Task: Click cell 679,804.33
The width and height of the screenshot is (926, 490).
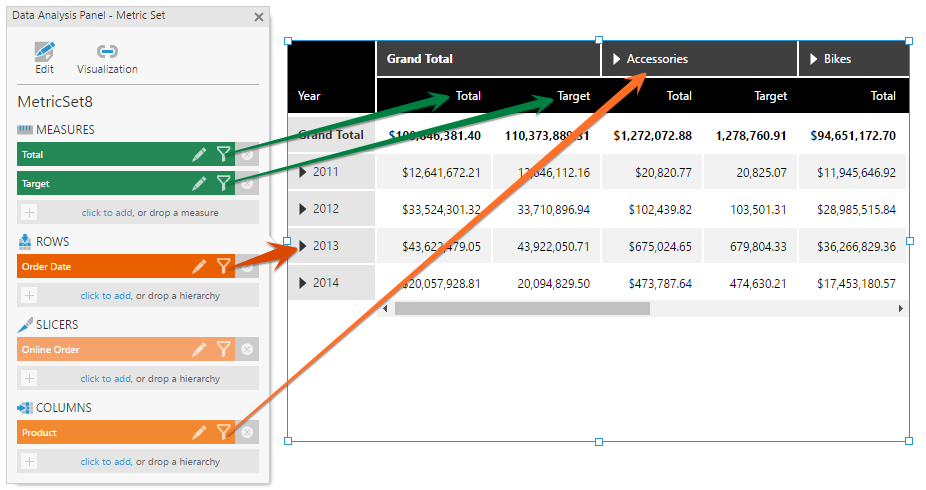Action: pyautogui.click(x=758, y=247)
